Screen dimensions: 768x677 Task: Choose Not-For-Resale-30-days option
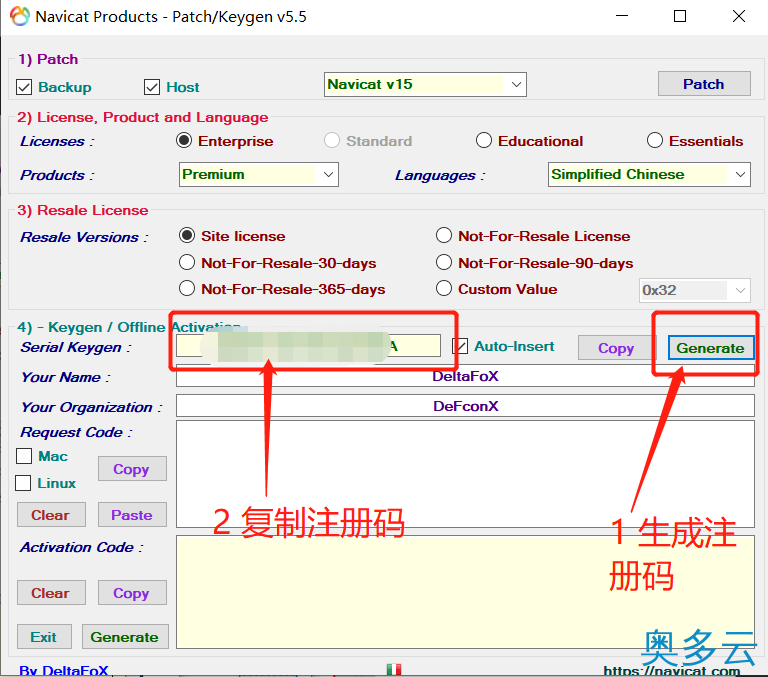[x=187, y=263]
